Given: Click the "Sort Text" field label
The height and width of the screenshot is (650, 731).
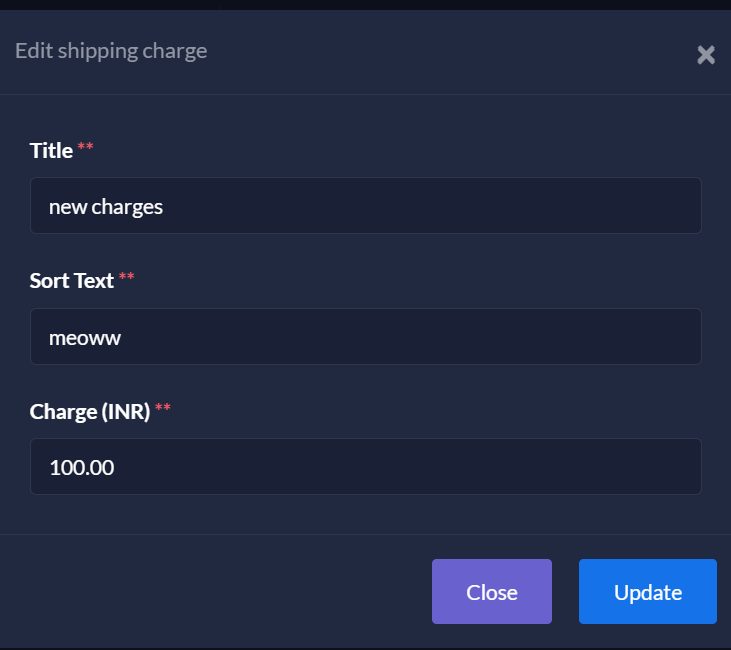Looking at the screenshot, I should [72, 281].
